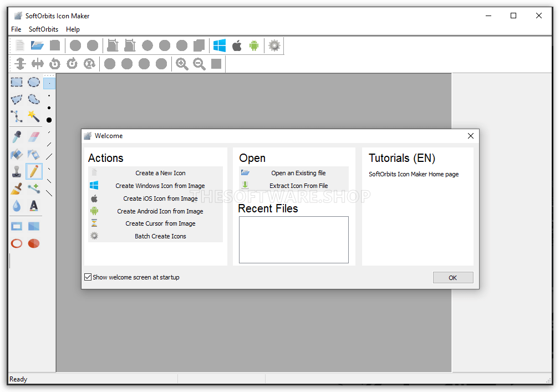The height and width of the screenshot is (392, 560).
Task: Click the Ready status bar text
Action: [x=18, y=379]
